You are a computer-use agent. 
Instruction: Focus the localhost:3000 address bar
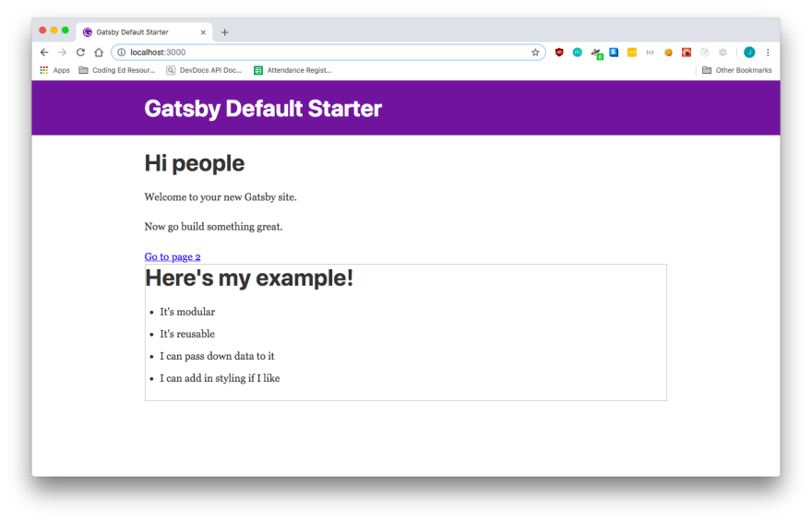pyautogui.click(x=328, y=53)
